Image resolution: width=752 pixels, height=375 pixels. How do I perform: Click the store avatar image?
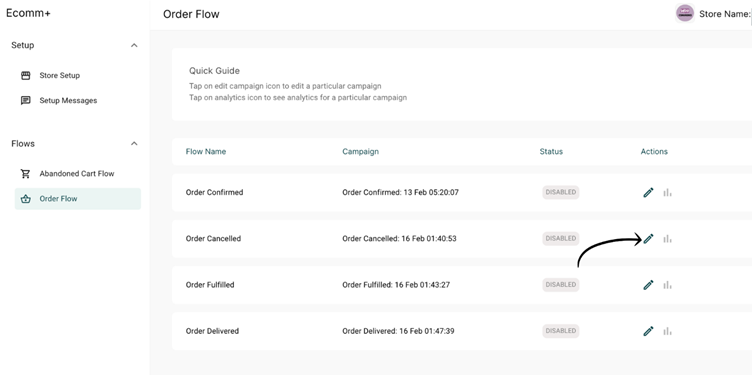684,13
